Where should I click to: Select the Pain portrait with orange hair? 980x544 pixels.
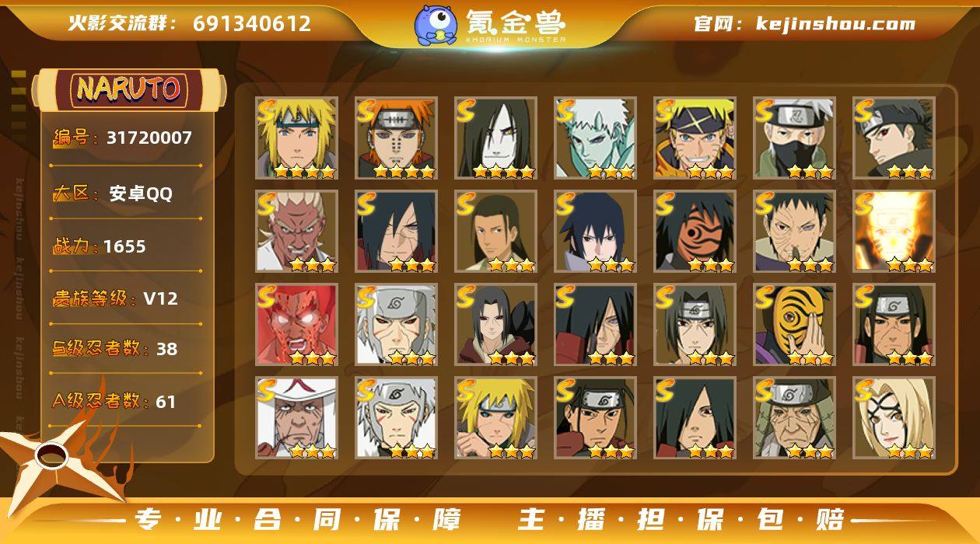coord(397,138)
